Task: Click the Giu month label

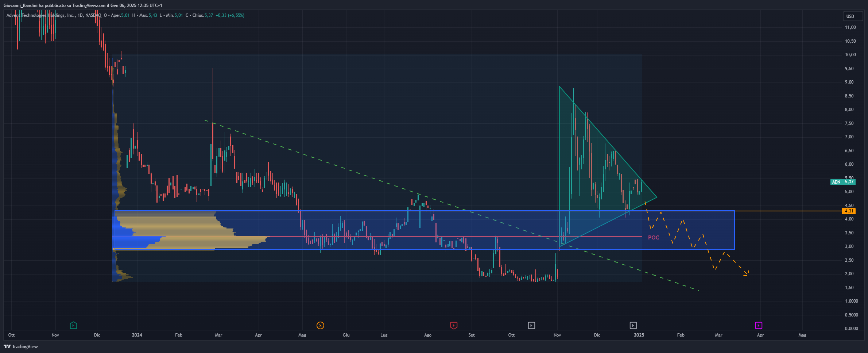Action: pos(346,335)
